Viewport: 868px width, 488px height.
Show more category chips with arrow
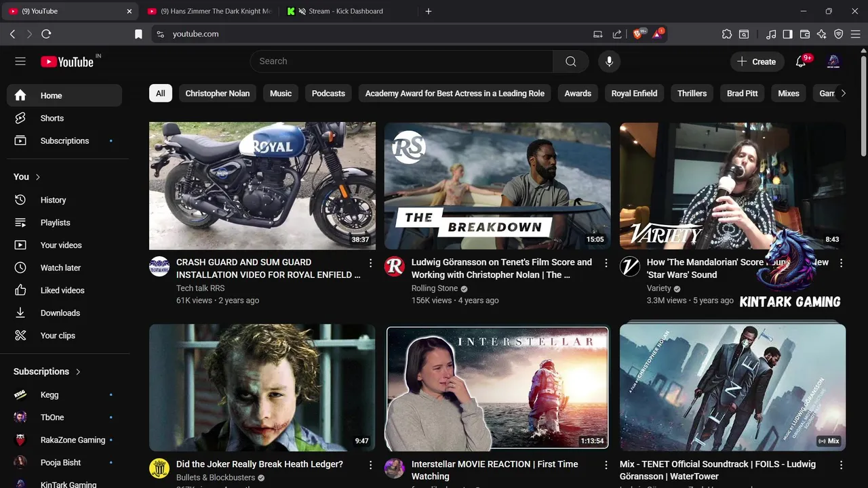pyautogui.click(x=843, y=93)
